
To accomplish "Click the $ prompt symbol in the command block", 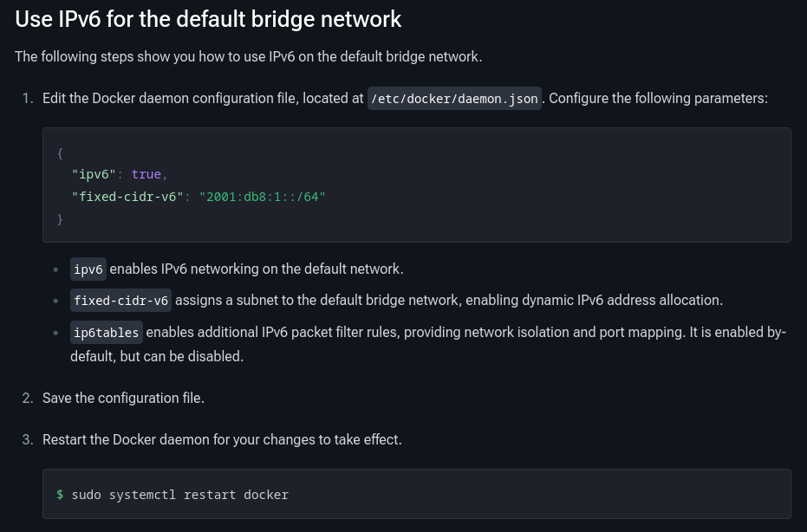I will (60, 495).
